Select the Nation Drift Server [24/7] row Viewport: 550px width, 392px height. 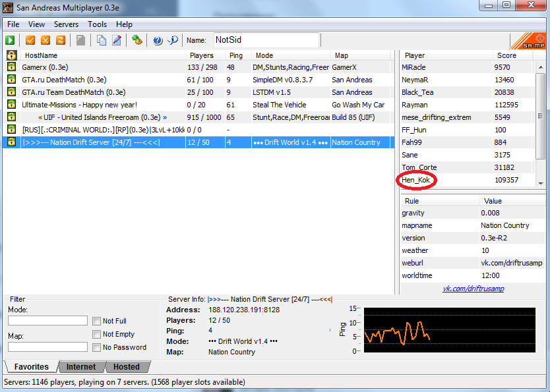[199, 142]
